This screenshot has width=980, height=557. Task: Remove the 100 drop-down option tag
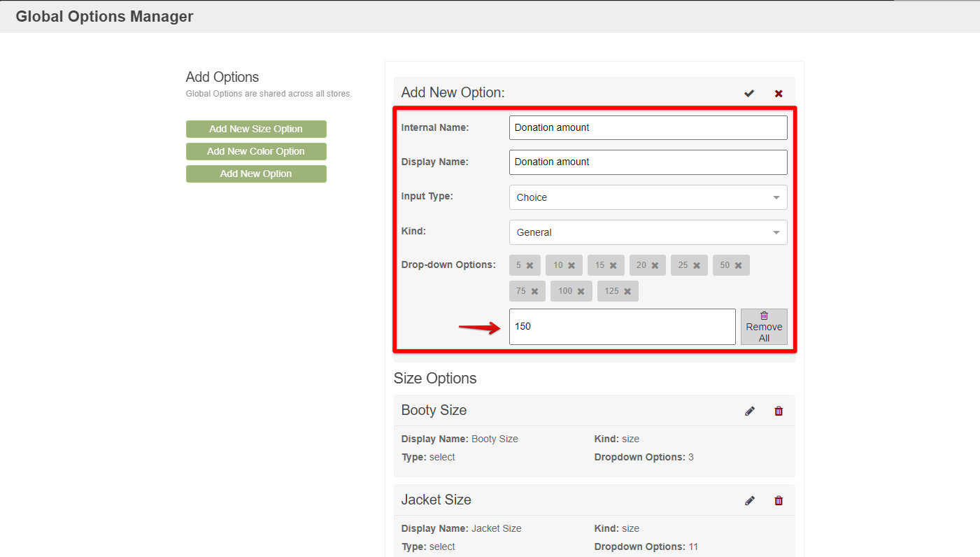(x=581, y=291)
